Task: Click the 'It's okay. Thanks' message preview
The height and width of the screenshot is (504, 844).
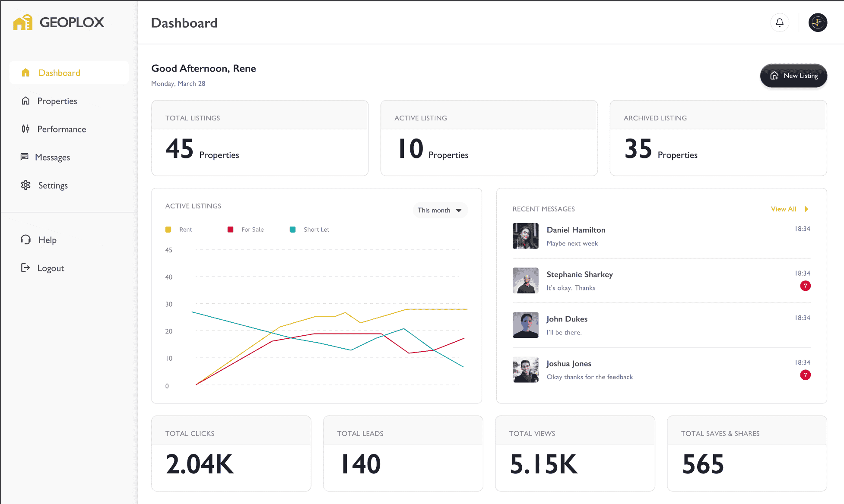Action: (x=571, y=288)
